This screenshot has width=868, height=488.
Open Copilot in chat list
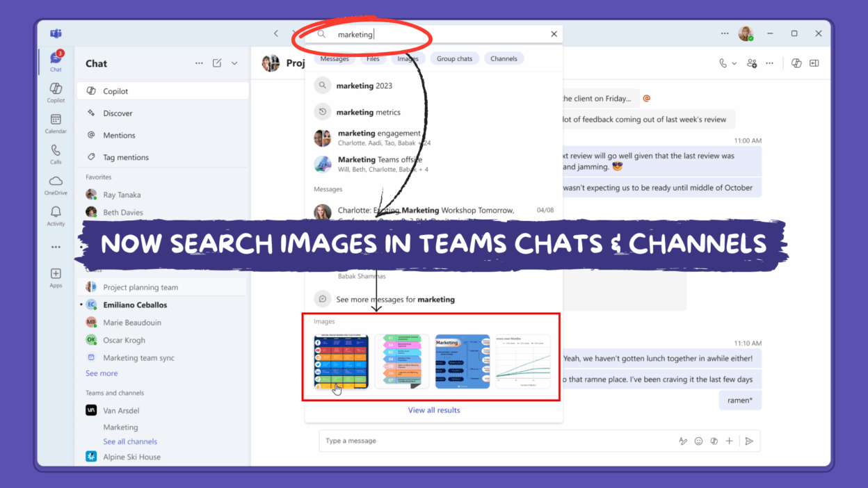pyautogui.click(x=162, y=91)
